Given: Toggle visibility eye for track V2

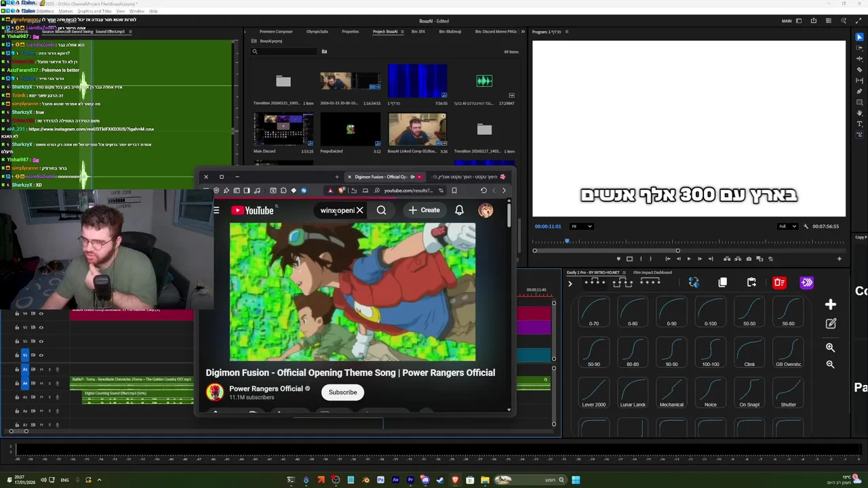Looking at the screenshot, I should point(41,341).
